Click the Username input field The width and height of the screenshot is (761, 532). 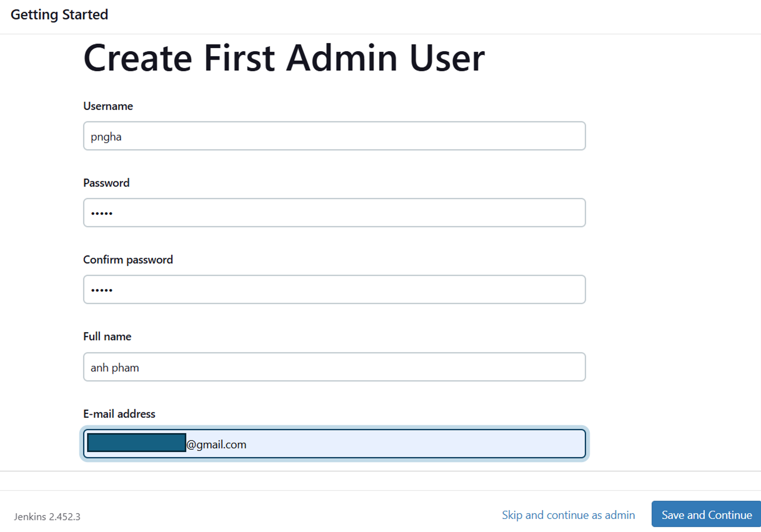point(334,136)
